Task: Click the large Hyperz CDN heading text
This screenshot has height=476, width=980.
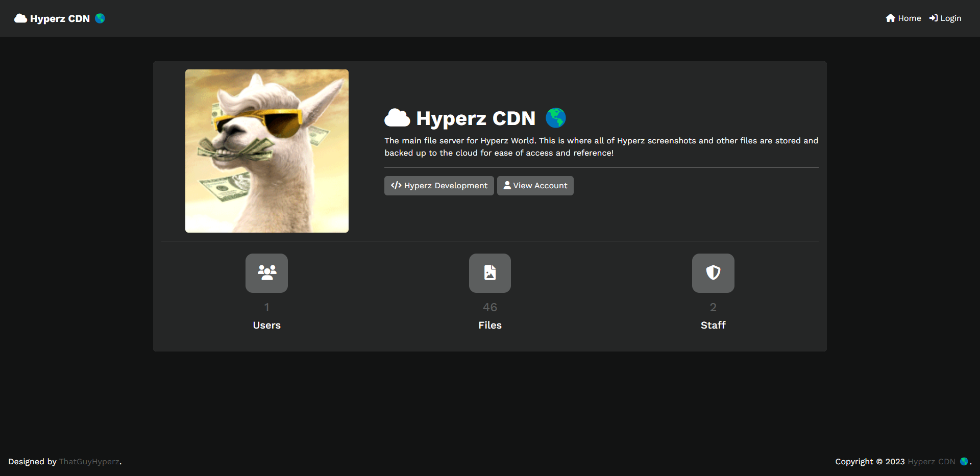Action: tap(476, 118)
